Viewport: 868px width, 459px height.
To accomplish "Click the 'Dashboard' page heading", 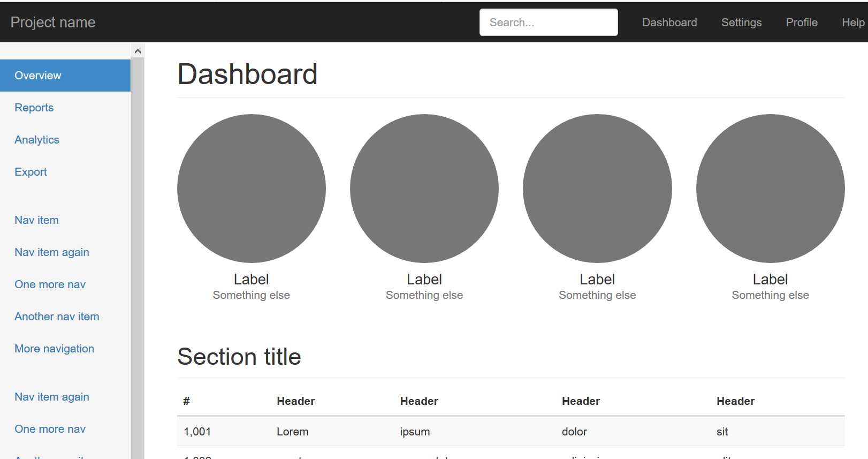I will 248,74.
